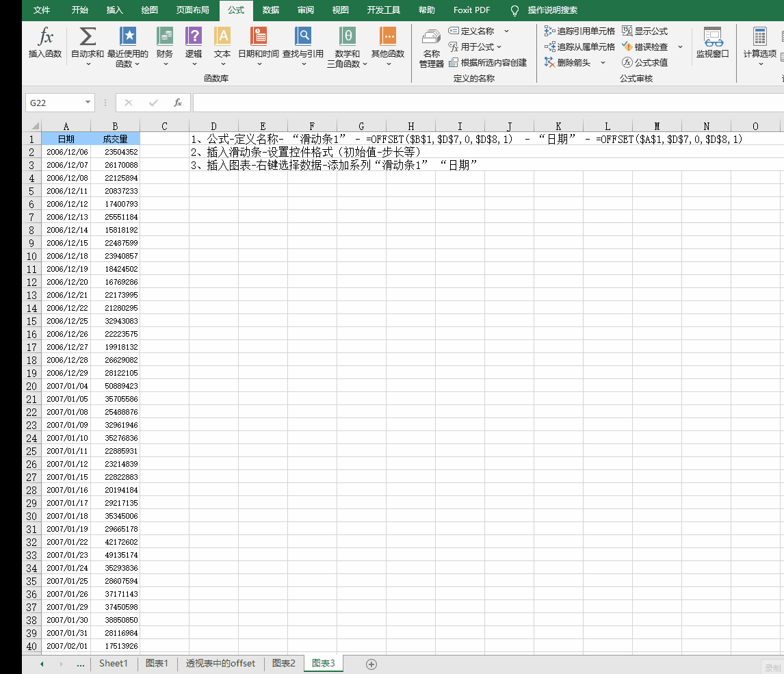The width and height of the screenshot is (784, 674).
Task: Expand the Define Name (定义名称) dropdown arrow
Action: (506, 31)
